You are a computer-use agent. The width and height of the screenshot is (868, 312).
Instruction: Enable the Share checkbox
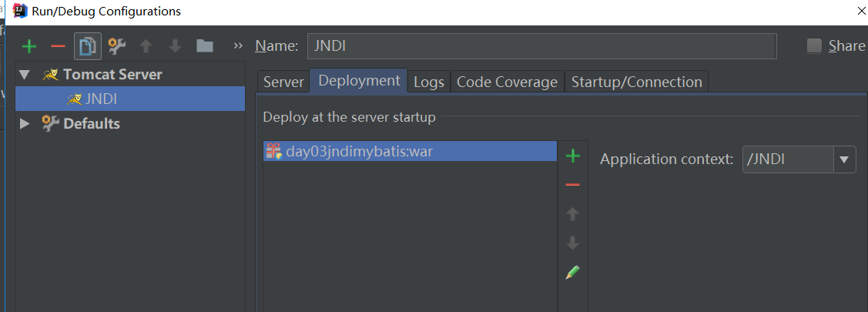[814, 46]
